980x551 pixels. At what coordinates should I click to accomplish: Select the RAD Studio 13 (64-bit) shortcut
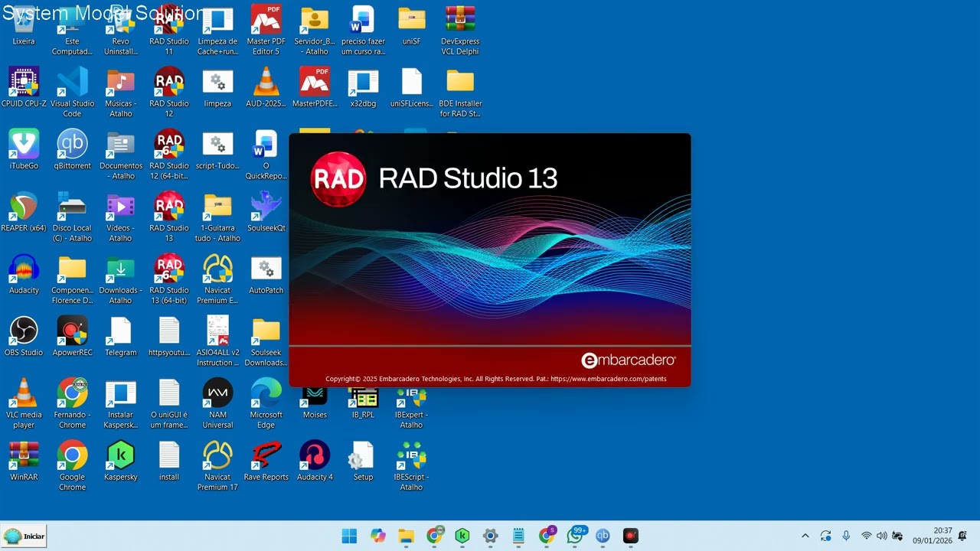pyautogui.click(x=169, y=279)
